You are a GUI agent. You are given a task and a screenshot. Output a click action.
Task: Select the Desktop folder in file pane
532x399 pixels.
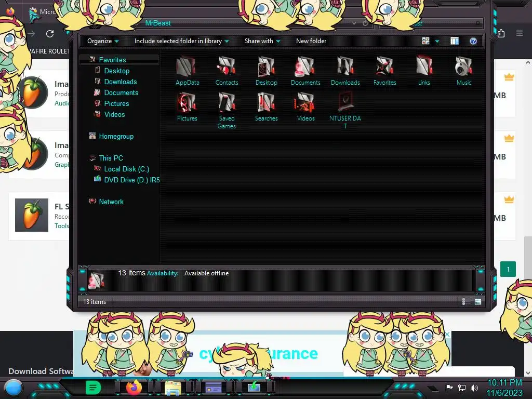pos(267,71)
